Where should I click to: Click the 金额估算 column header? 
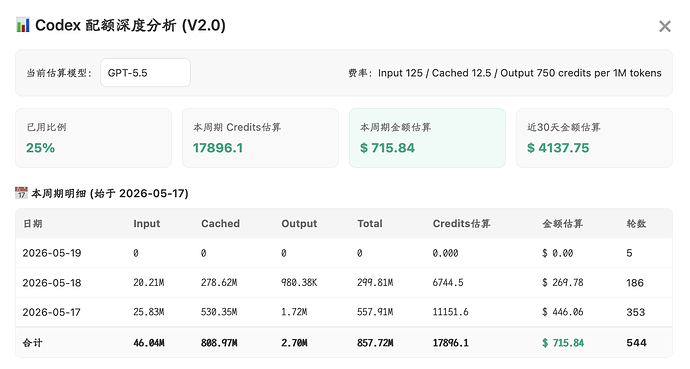[562, 223]
